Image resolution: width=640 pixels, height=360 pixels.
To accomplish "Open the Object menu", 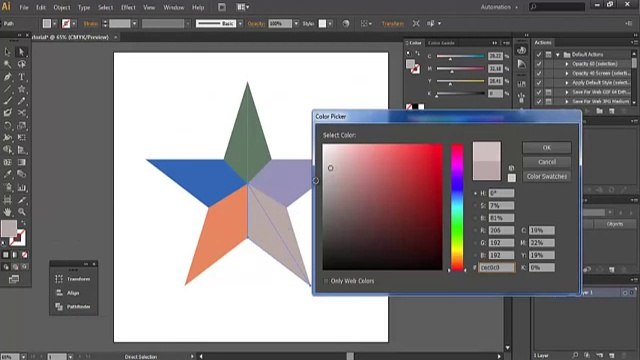I will click(x=62, y=7).
